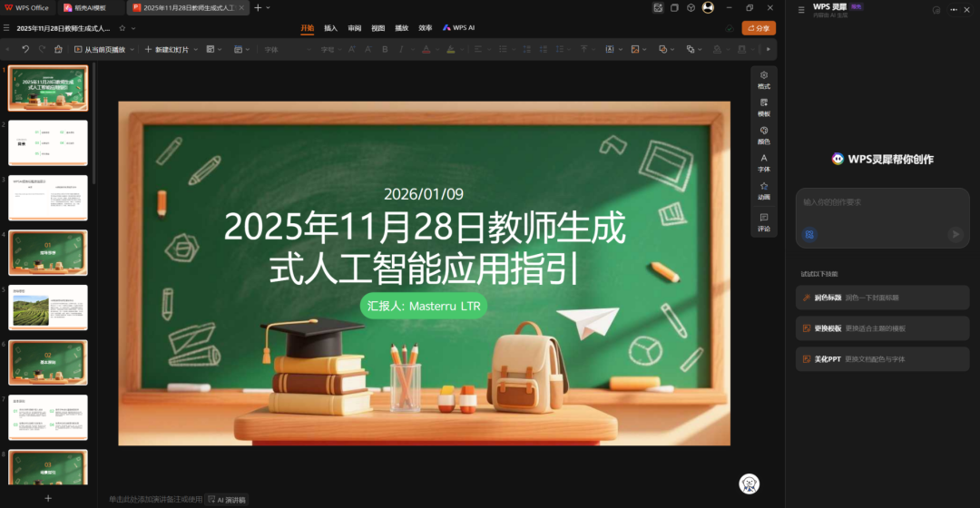980x508 pixels.
Task: Click the cube icon in title bar
Action: point(691,7)
